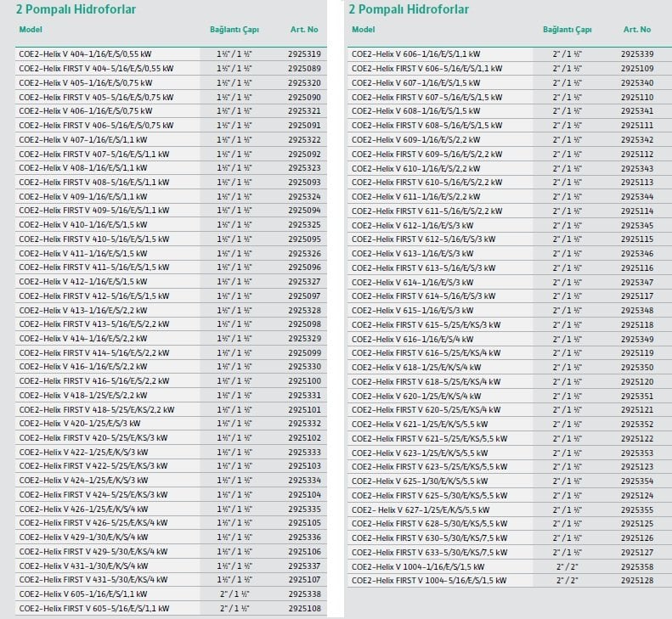Click article number 2925329
This screenshot has width=672, height=619.
coord(304,339)
